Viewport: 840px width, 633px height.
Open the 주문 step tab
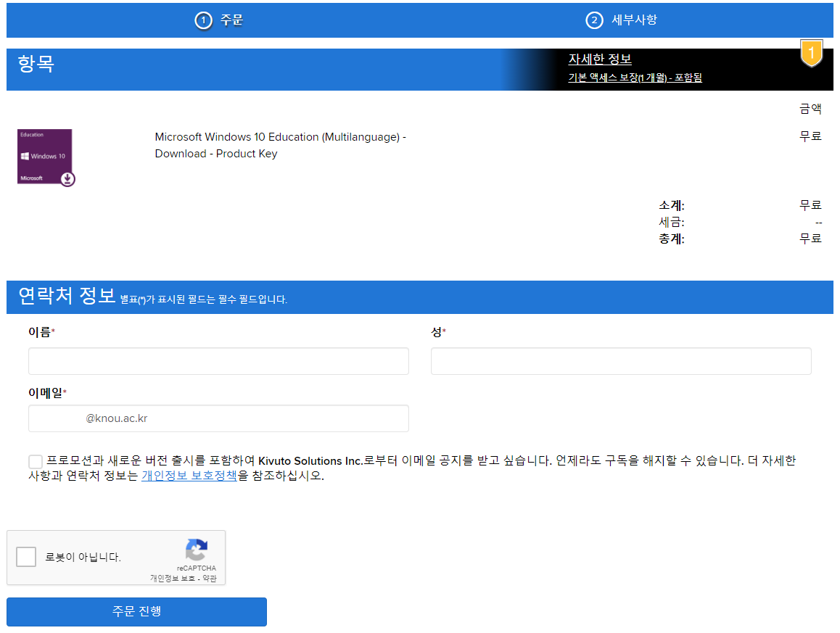(218, 20)
